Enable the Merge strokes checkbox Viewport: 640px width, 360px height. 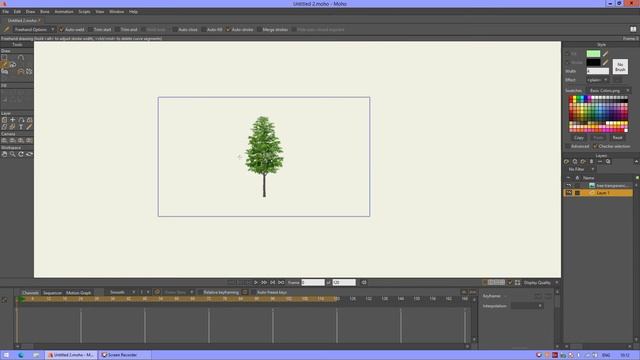point(259,29)
